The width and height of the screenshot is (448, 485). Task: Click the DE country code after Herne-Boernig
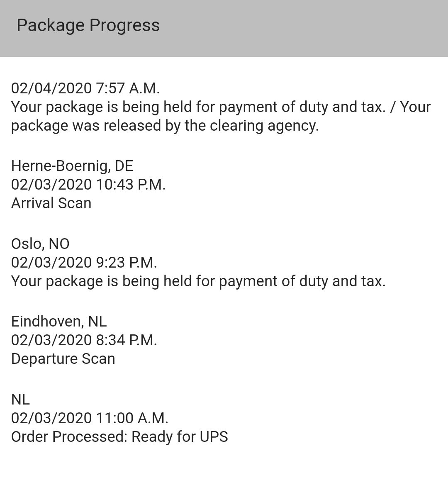124,166
